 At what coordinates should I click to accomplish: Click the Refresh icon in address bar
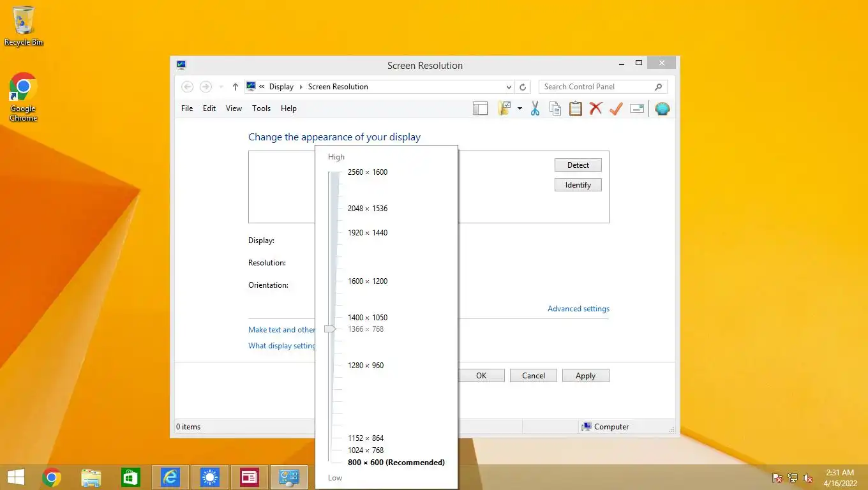click(523, 87)
